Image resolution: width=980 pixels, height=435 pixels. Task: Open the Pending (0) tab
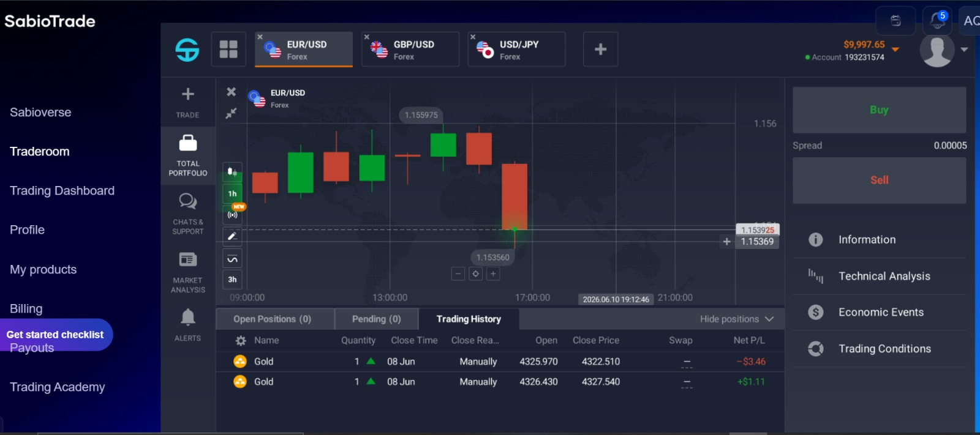377,319
